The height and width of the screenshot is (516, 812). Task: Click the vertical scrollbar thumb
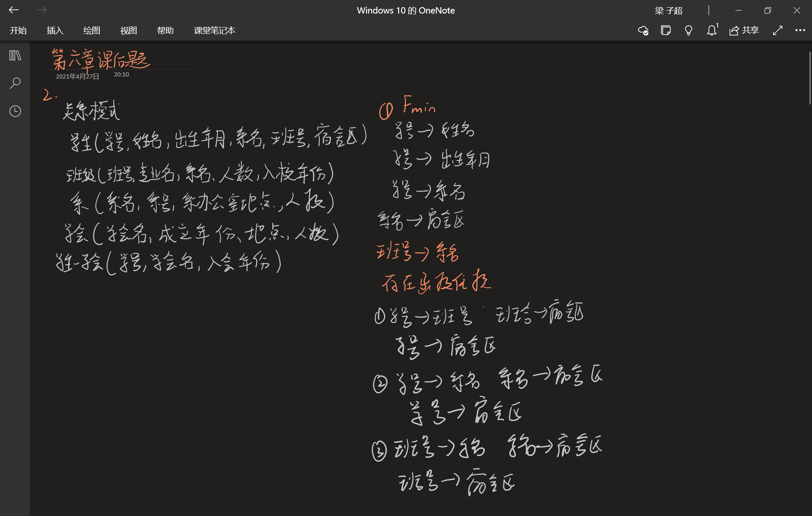[810, 78]
